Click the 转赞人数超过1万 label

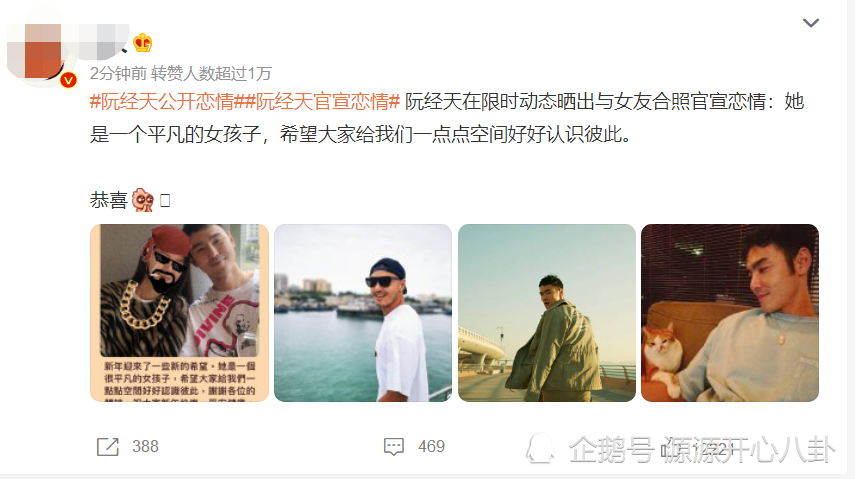[x=211, y=73]
